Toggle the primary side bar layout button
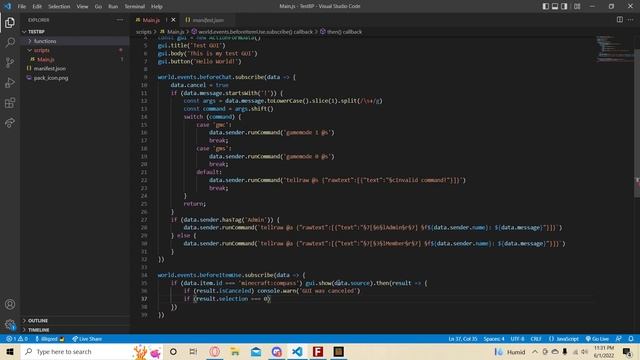The height and width of the screenshot is (360, 640). [546, 6]
